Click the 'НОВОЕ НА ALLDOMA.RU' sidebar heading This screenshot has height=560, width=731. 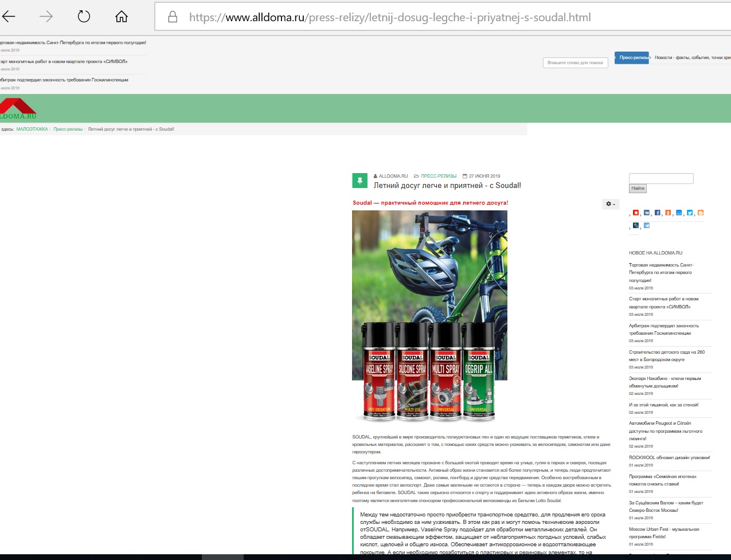click(x=655, y=253)
